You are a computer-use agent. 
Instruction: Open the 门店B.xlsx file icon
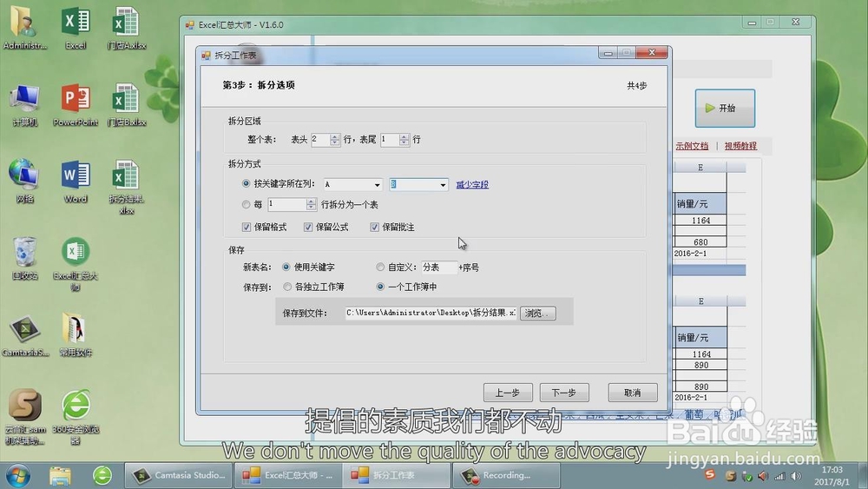[x=126, y=105]
